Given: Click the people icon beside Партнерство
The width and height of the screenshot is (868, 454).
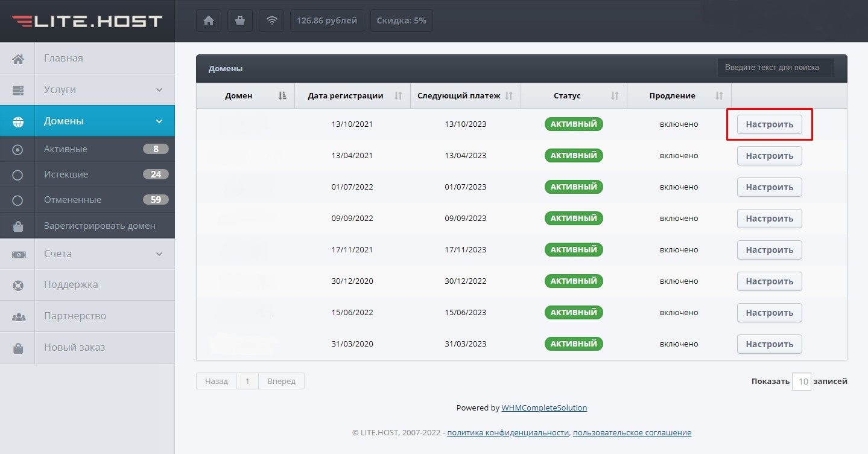Looking at the screenshot, I should click(x=18, y=316).
